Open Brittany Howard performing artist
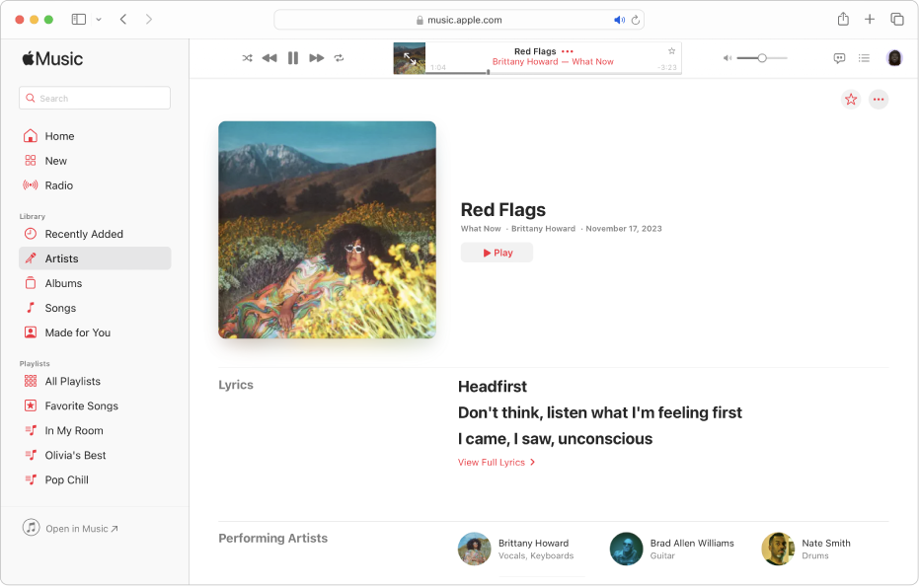 pyautogui.click(x=516, y=549)
